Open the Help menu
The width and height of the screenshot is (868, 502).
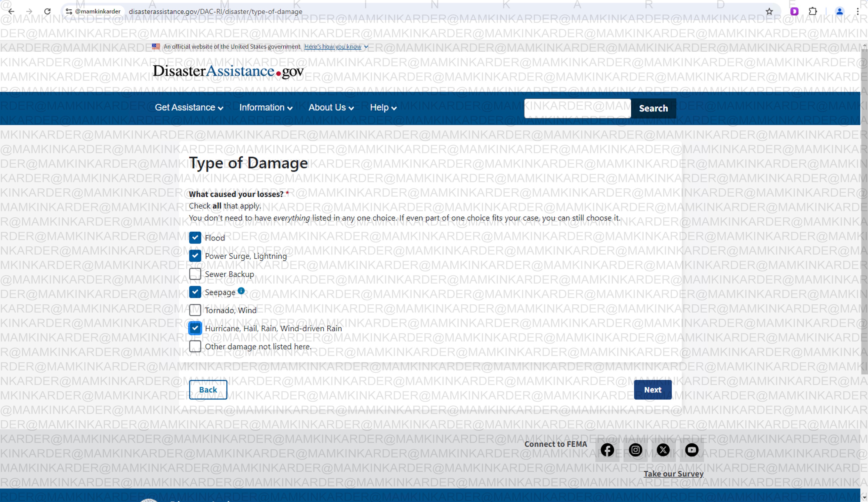pos(383,108)
